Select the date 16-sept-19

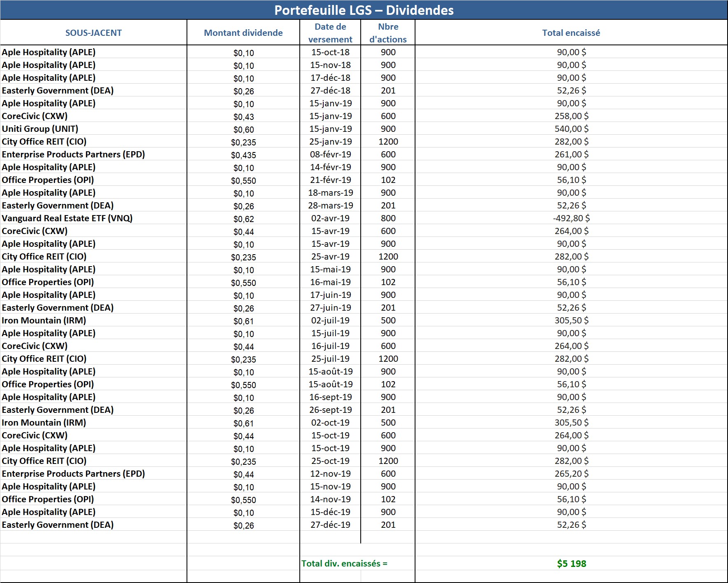pos(331,397)
